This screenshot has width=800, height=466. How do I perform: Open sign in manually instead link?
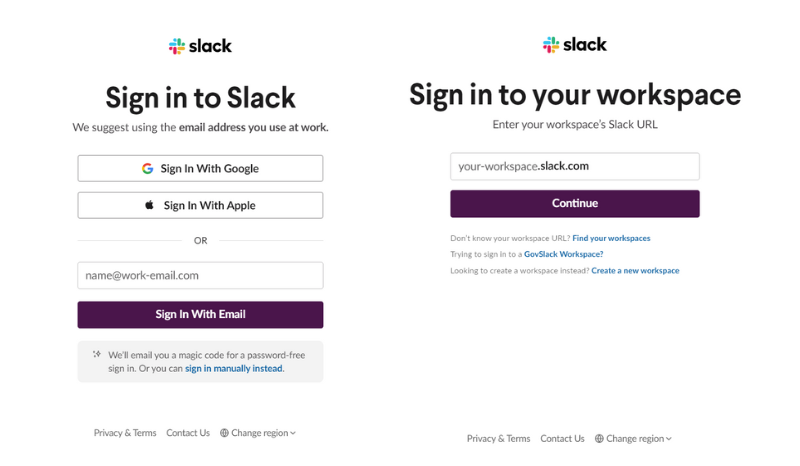click(234, 369)
